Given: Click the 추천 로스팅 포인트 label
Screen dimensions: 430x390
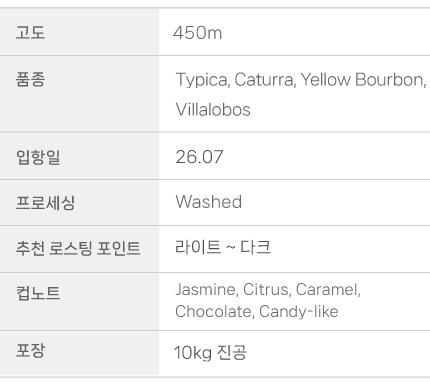Looking at the screenshot, I should [x=78, y=248].
